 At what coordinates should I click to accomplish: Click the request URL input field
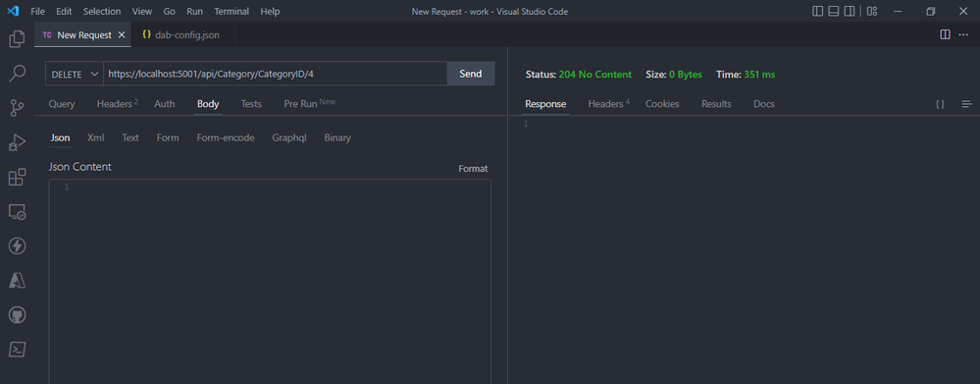(x=275, y=74)
